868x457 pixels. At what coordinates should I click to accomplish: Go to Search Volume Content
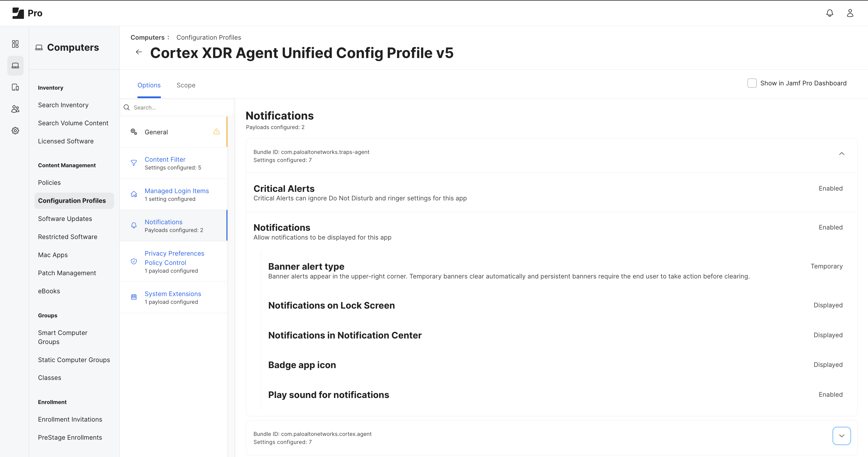pyautogui.click(x=73, y=123)
